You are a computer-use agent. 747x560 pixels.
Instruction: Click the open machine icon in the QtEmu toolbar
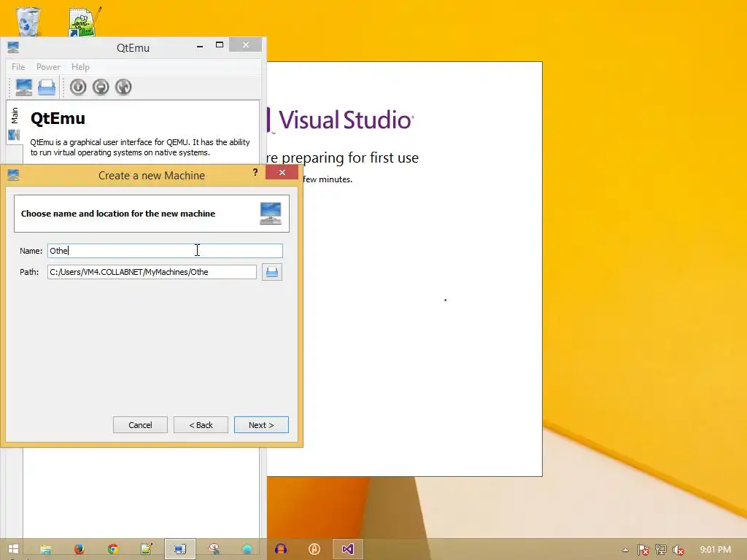coord(47,87)
